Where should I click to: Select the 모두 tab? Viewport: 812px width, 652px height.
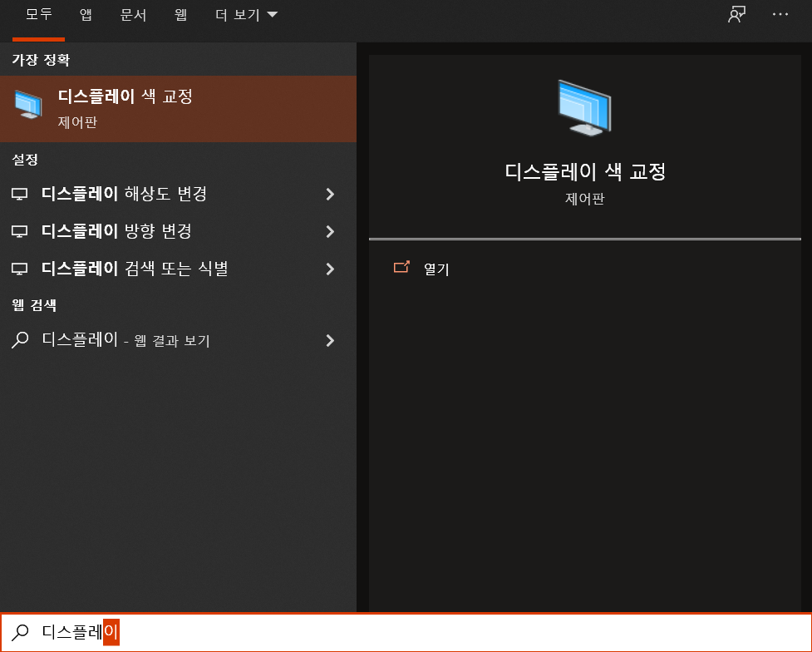39,14
